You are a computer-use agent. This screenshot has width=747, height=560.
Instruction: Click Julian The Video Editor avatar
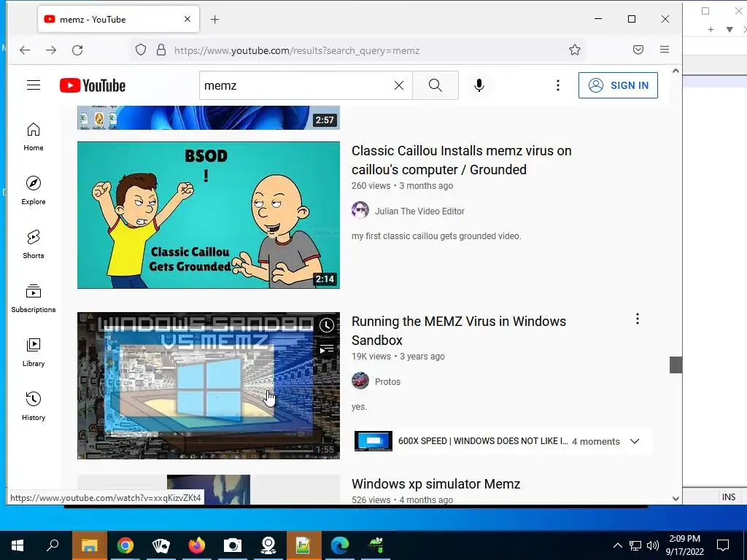click(360, 210)
